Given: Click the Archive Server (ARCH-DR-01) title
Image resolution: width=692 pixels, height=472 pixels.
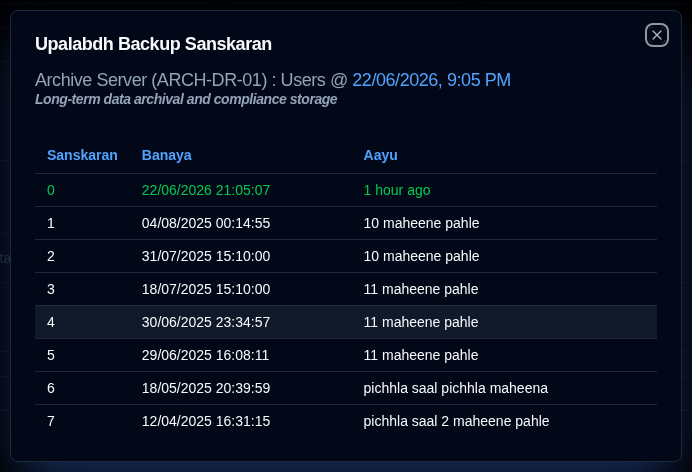Looking at the screenshot, I should tap(151, 80).
